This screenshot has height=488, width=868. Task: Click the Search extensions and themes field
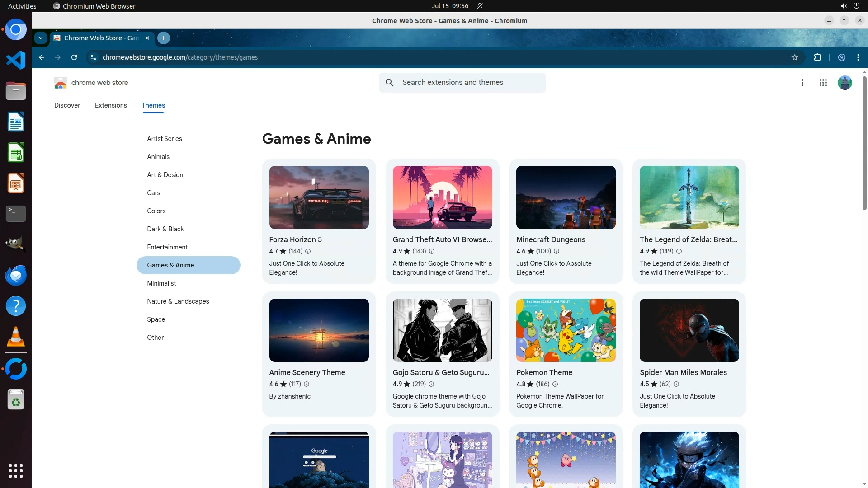click(x=470, y=83)
